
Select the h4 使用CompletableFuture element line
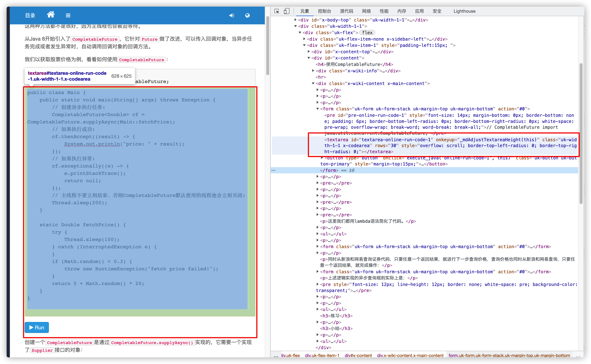(x=354, y=64)
